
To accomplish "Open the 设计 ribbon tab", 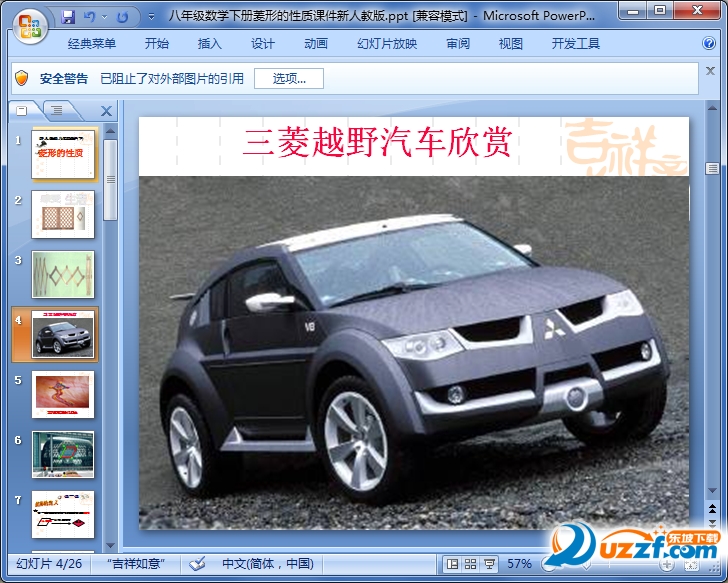I will (x=263, y=44).
